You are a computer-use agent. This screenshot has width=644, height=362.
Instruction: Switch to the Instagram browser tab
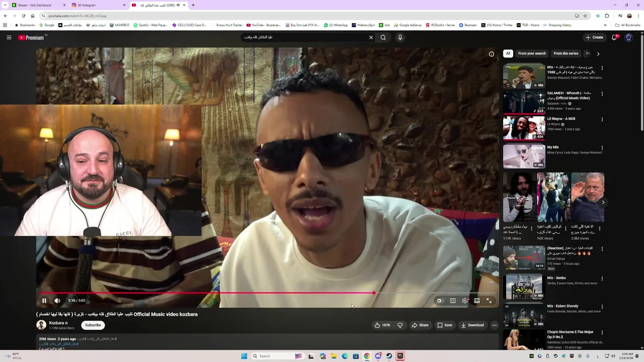(98, 5)
